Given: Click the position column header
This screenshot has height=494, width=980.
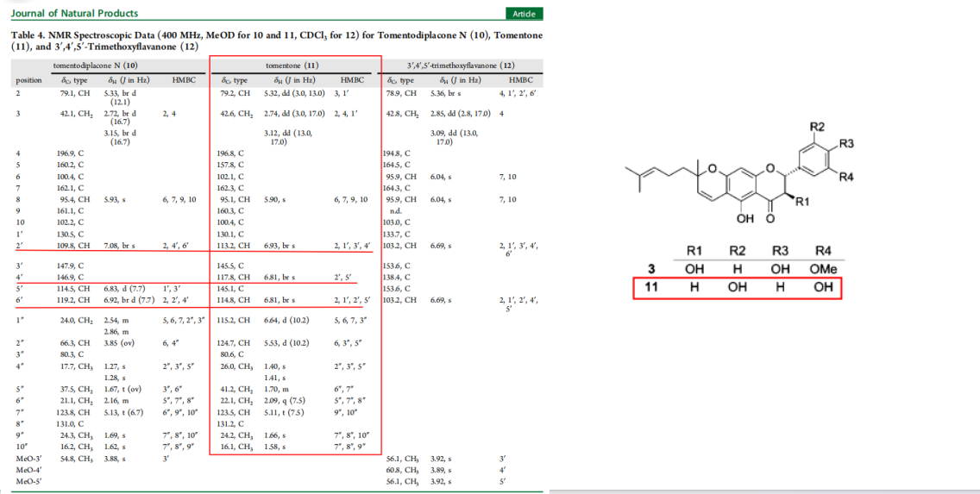Looking at the screenshot, I should [28, 80].
